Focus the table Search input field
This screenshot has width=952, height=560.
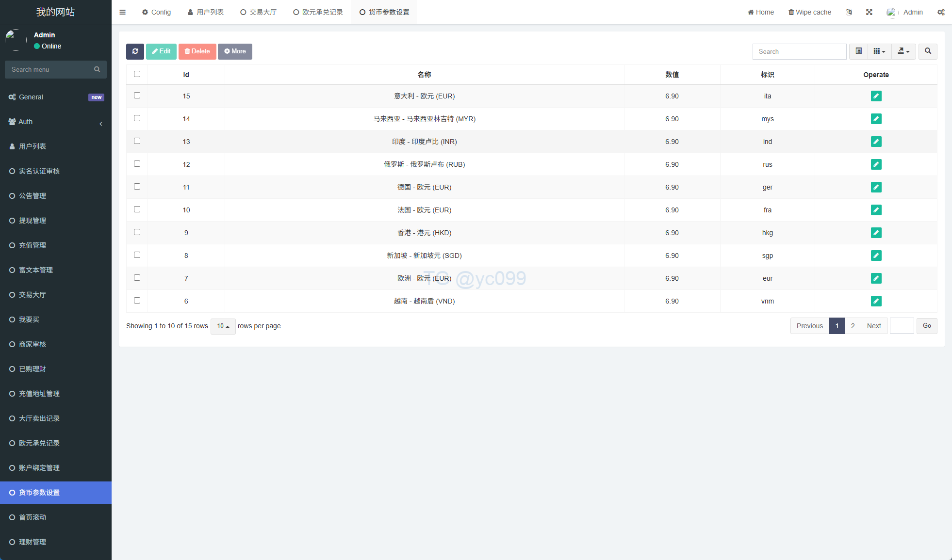tap(799, 51)
